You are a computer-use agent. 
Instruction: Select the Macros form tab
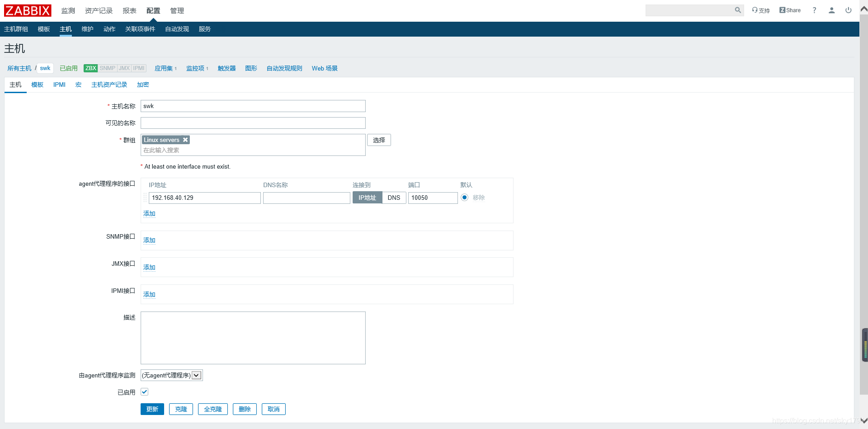click(78, 85)
